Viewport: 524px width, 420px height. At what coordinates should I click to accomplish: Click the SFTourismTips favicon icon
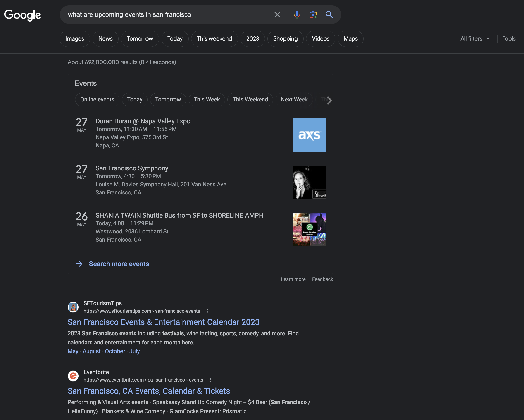coord(73,307)
